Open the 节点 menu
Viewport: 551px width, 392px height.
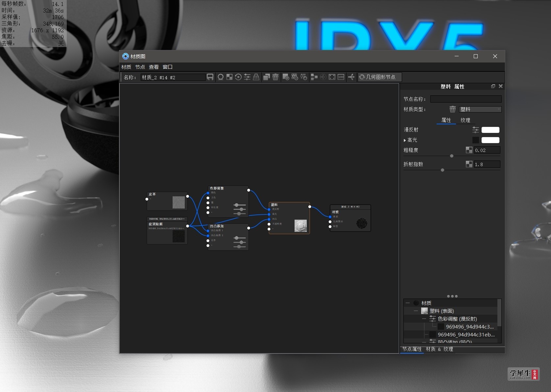140,67
